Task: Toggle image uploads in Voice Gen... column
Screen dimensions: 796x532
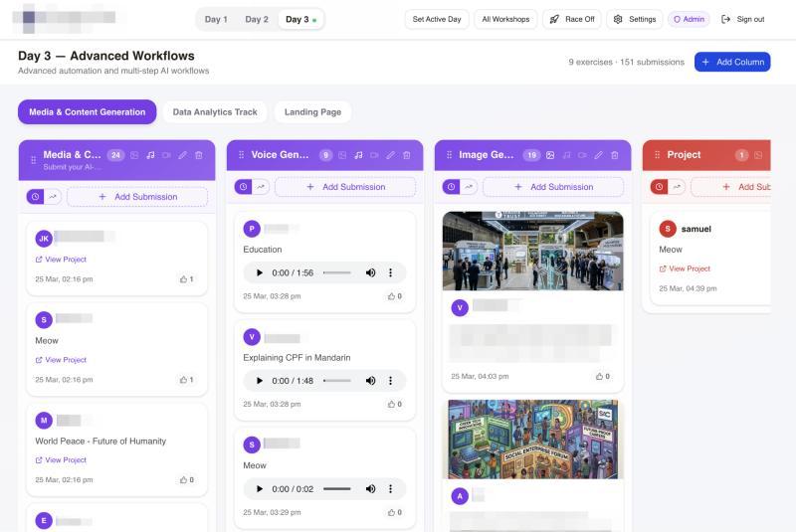Action: tap(342, 155)
